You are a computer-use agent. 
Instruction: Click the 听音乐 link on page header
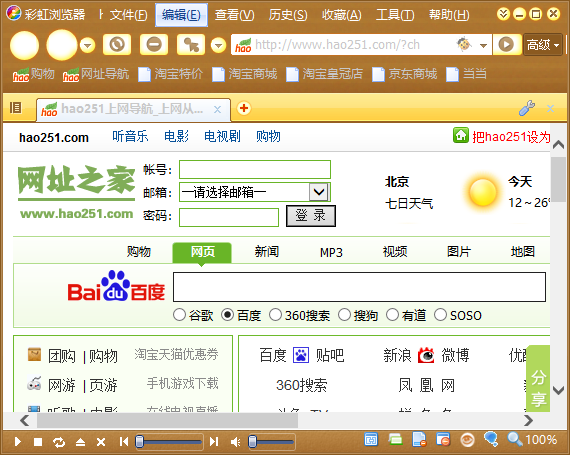[130, 137]
